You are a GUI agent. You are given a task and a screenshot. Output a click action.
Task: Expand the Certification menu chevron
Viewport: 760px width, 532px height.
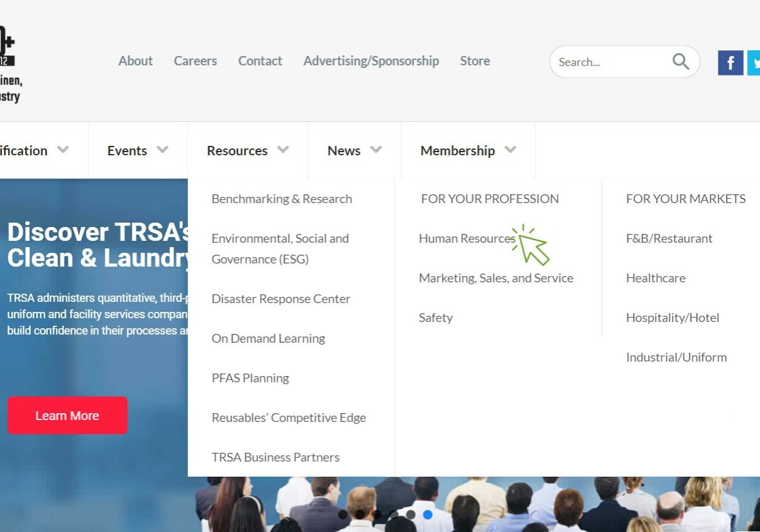point(63,150)
